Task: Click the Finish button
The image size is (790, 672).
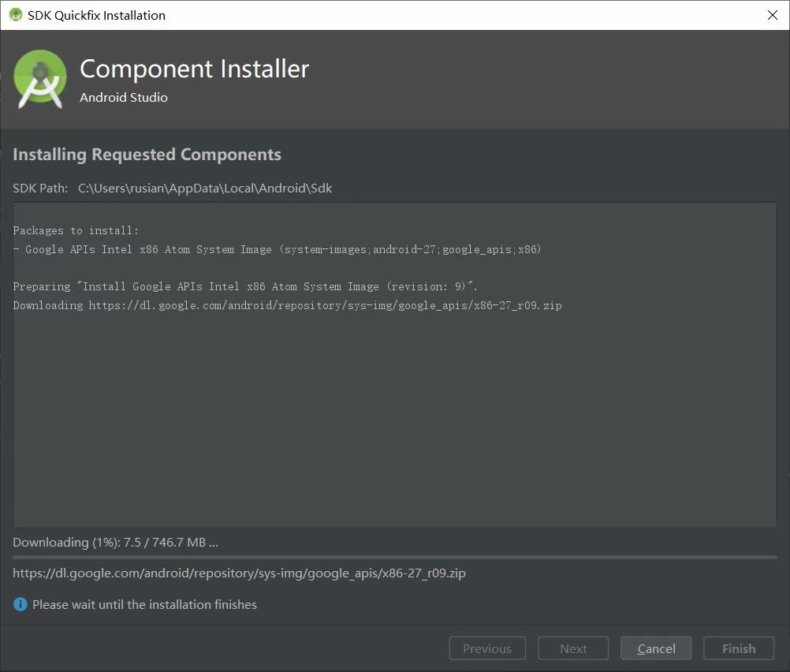Action: [x=737, y=648]
